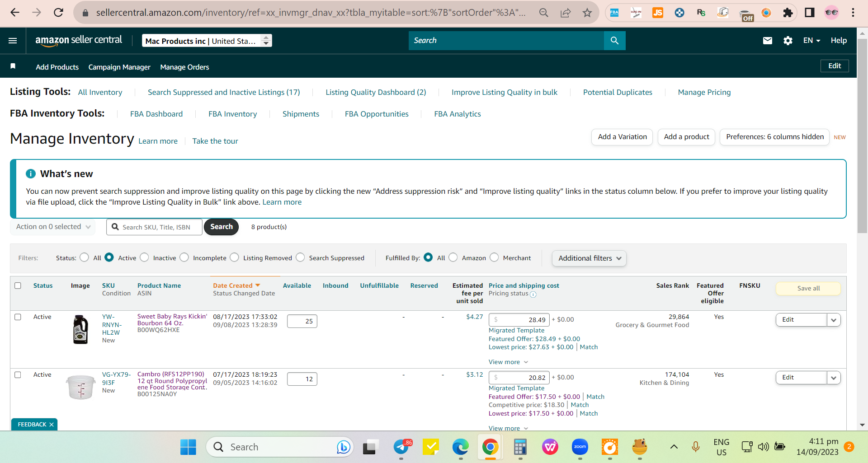The image size is (868, 463).
Task: Click the Add a Variation button
Action: 622,137
